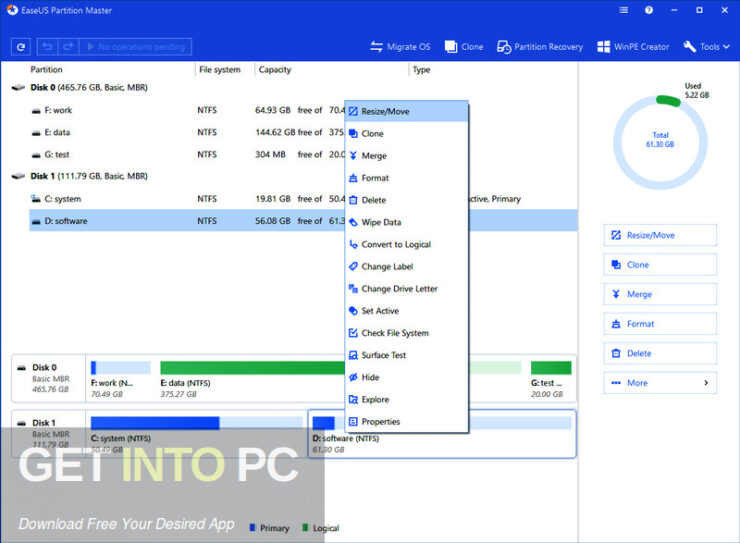
Task: Open the menu list icon in title bar
Action: click(x=623, y=10)
